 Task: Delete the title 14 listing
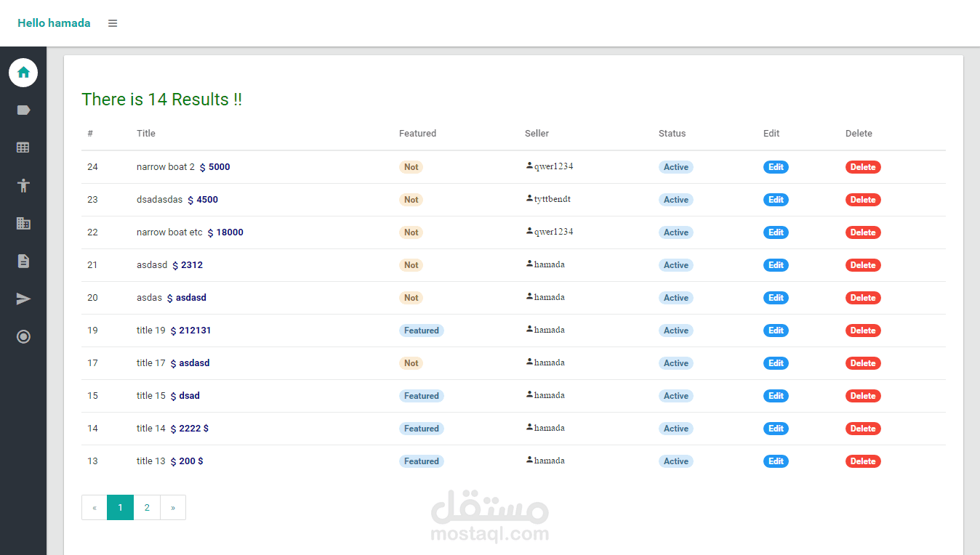point(863,429)
